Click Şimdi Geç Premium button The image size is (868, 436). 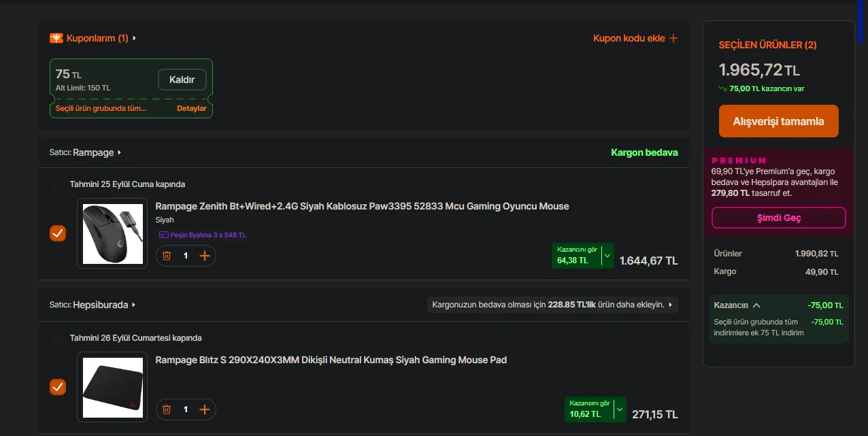[779, 218]
